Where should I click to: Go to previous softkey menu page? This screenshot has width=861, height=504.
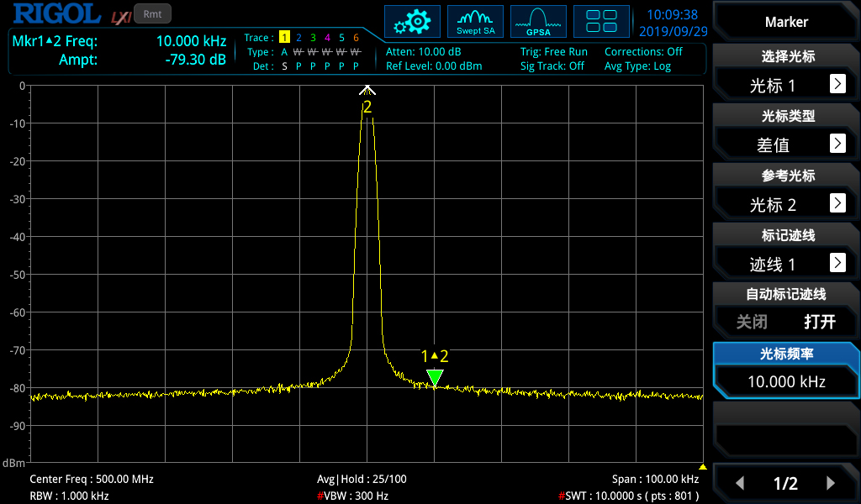[740, 483]
